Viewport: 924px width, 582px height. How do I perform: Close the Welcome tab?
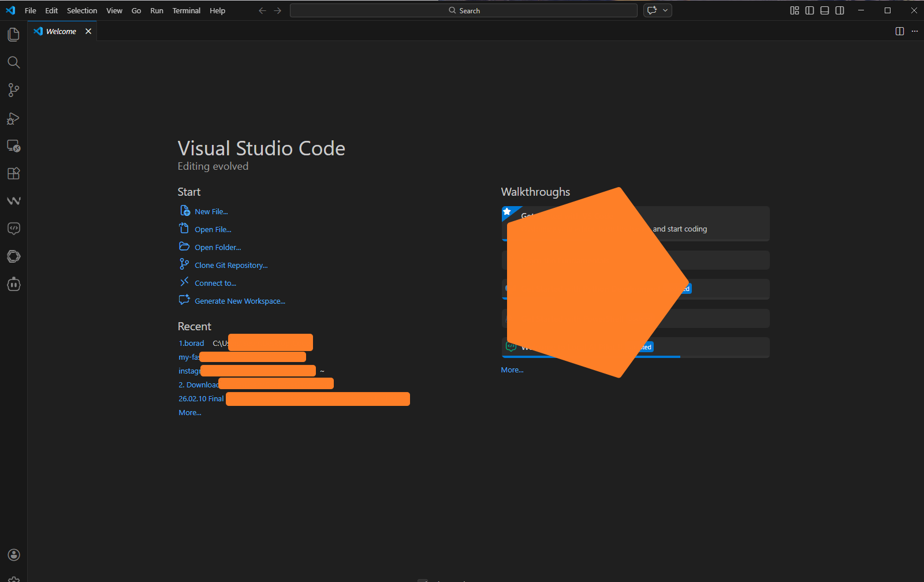(x=88, y=31)
